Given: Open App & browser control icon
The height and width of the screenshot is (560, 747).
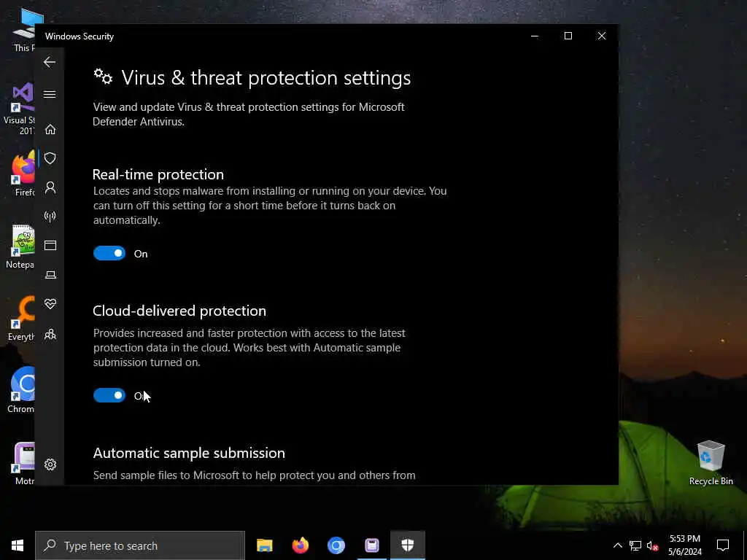Looking at the screenshot, I should tap(50, 245).
